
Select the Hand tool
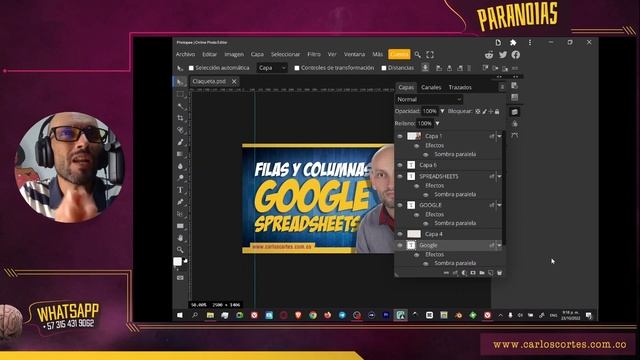point(180,238)
